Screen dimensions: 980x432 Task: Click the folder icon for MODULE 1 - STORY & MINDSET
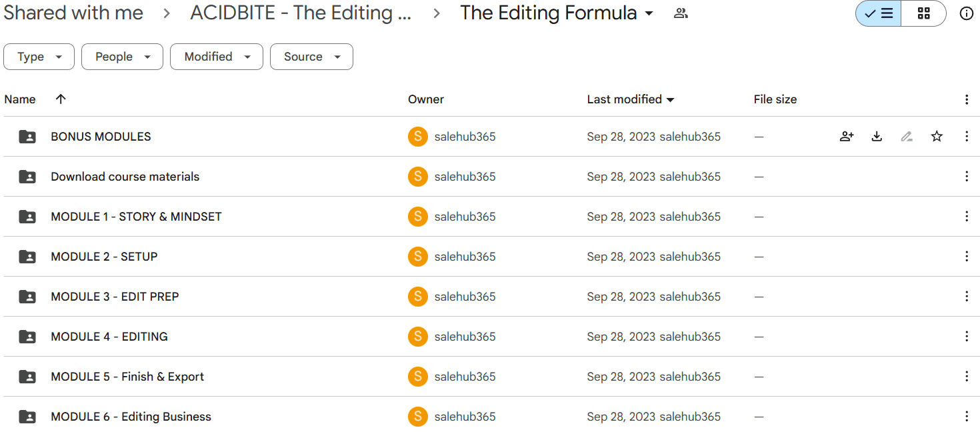click(x=27, y=217)
